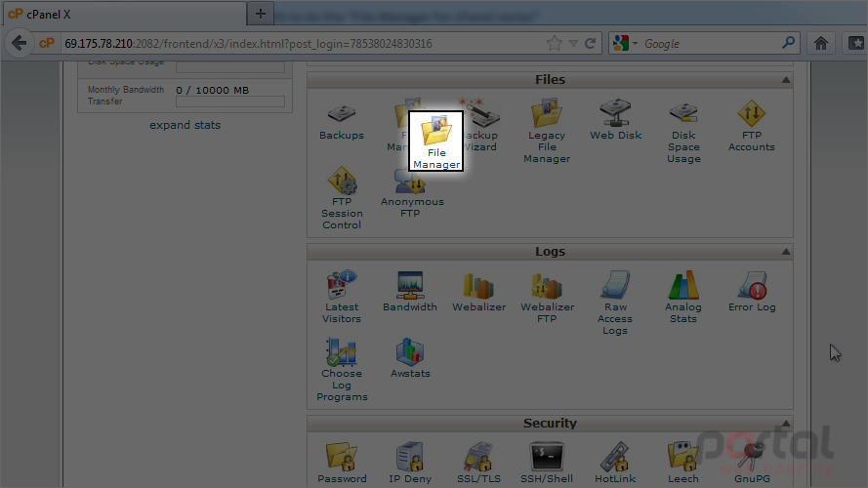Collapse the Security section
The width and height of the screenshot is (868, 488).
(x=786, y=424)
